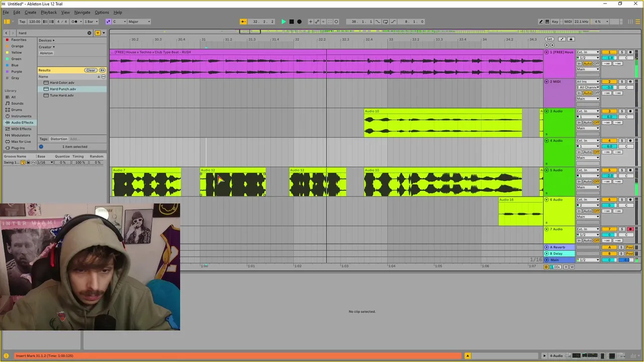Open the Major scale name dropdown
Screen dimensions: 644x362
click(x=139, y=22)
